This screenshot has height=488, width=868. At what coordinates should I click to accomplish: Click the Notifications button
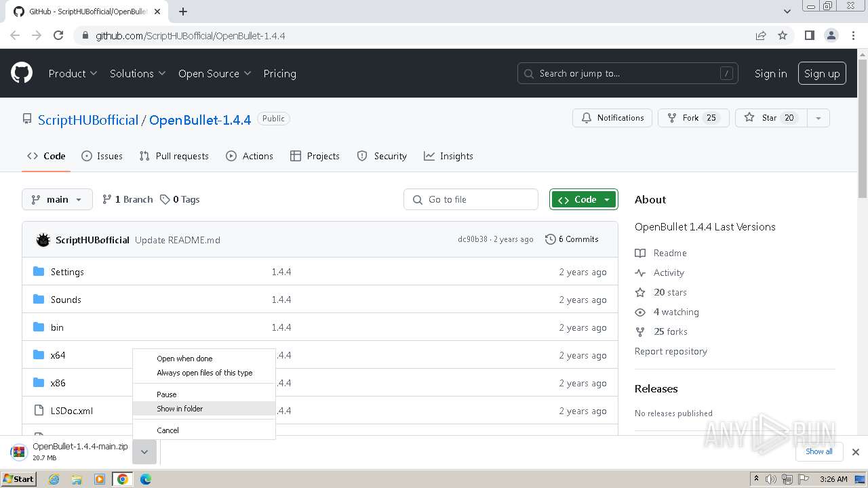click(x=612, y=118)
